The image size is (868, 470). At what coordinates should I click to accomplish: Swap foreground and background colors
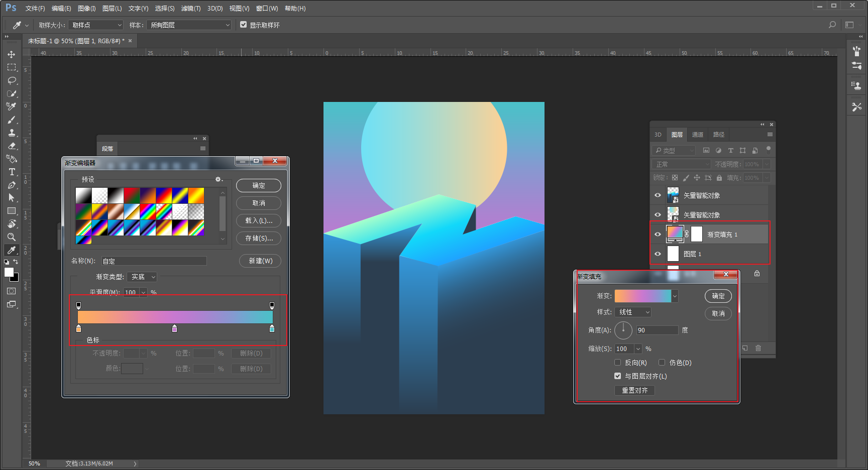(x=16, y=262)
